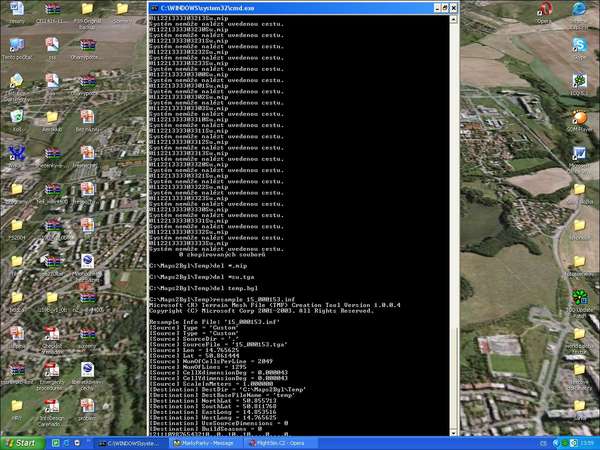Switch to the FlightSim.CZ - Opera taskbar button
This screenshot has width=600, height=450.
point(280,443)
